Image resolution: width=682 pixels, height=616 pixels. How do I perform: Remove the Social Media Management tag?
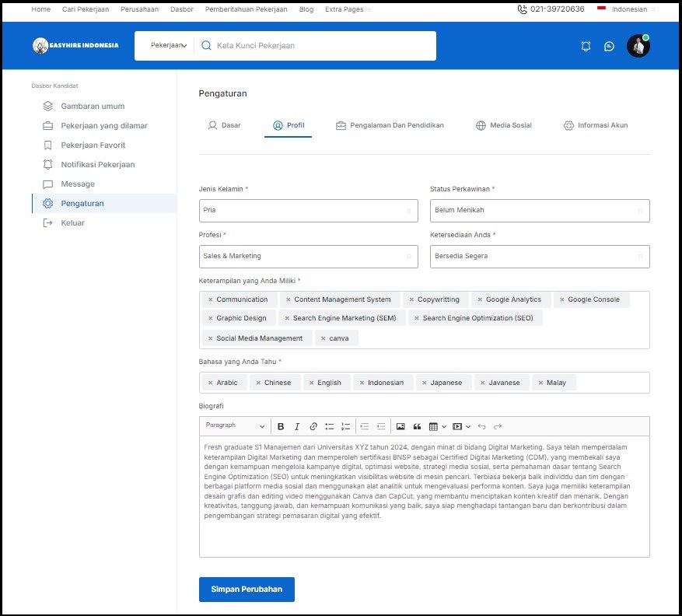click(210, 338)
